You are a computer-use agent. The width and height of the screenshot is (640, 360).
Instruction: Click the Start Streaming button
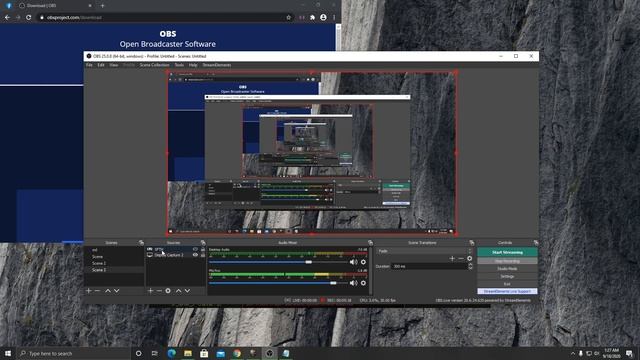507,252
